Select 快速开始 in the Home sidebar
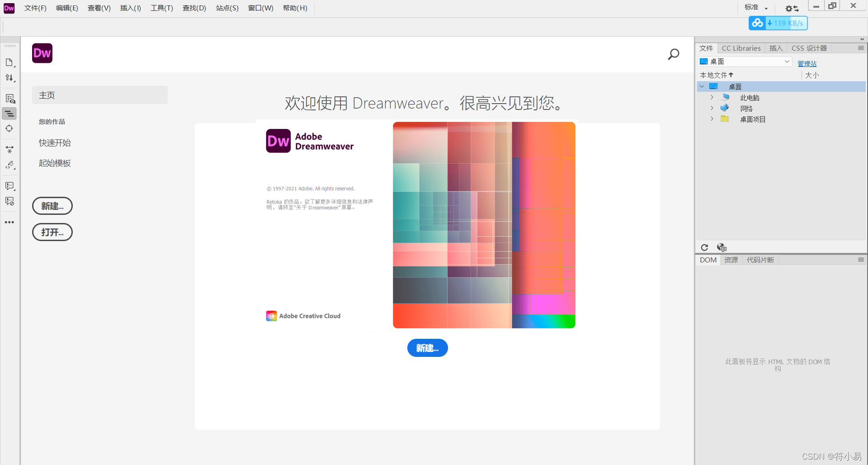 (x=54, y=142)
